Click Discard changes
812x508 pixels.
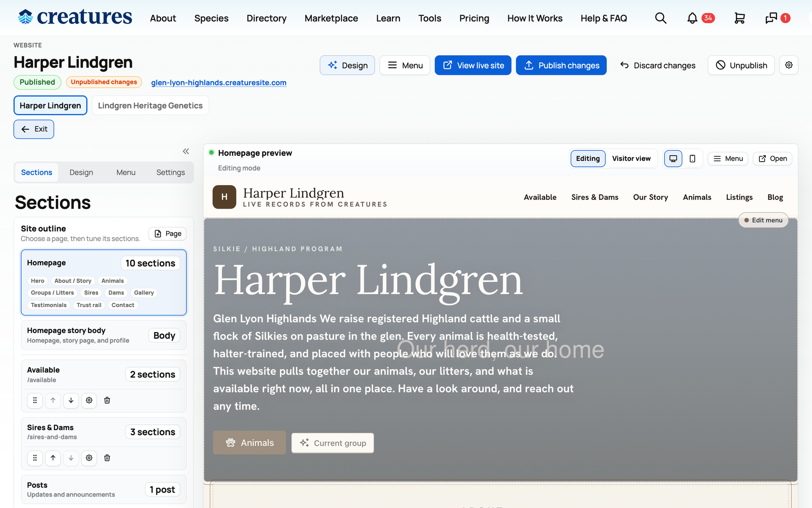click(x=657, y=65)
